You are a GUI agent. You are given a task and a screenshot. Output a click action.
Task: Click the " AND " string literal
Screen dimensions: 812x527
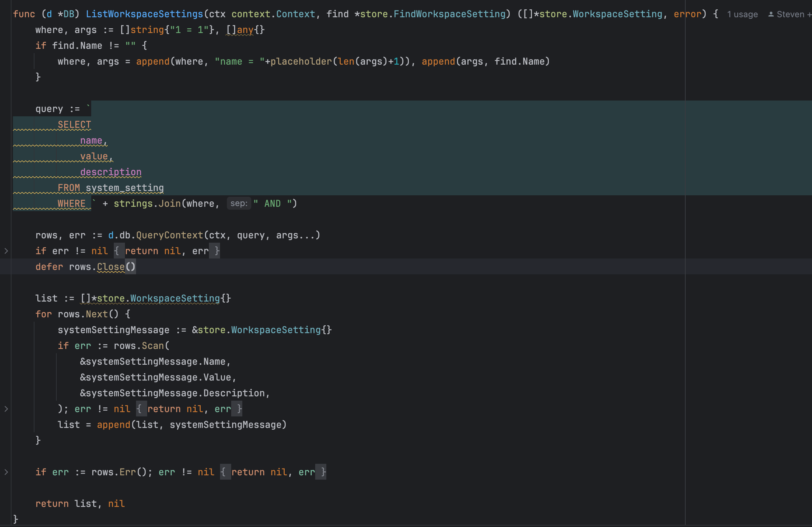tap(272, 204)
